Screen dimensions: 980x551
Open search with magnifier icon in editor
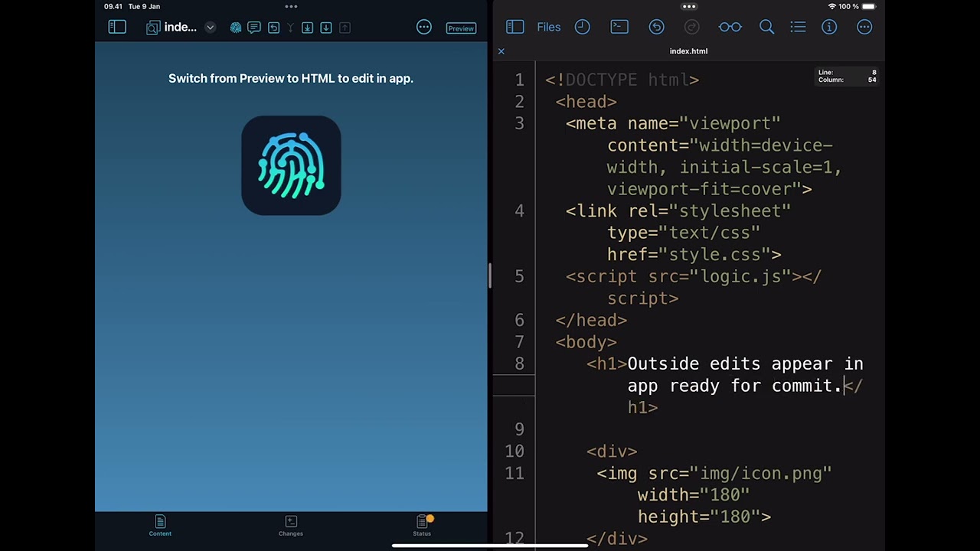pyautogui.click(x=766, y=27)
